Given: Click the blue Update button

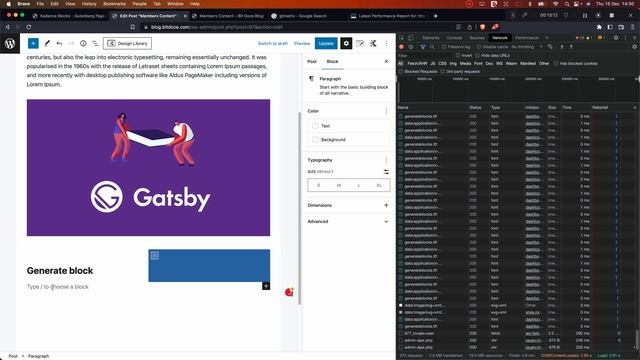Looking at the screenshot, I should [326, 43].
